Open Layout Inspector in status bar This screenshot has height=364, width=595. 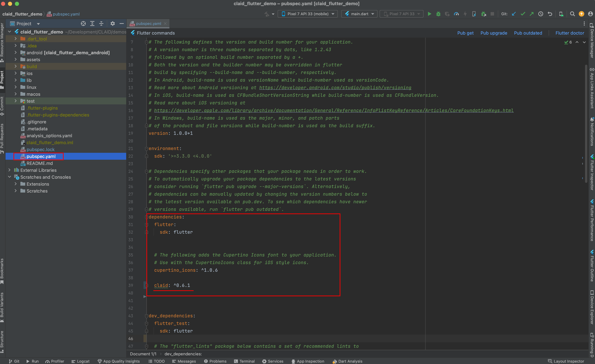pyautogui.click(x=566, y=361)
